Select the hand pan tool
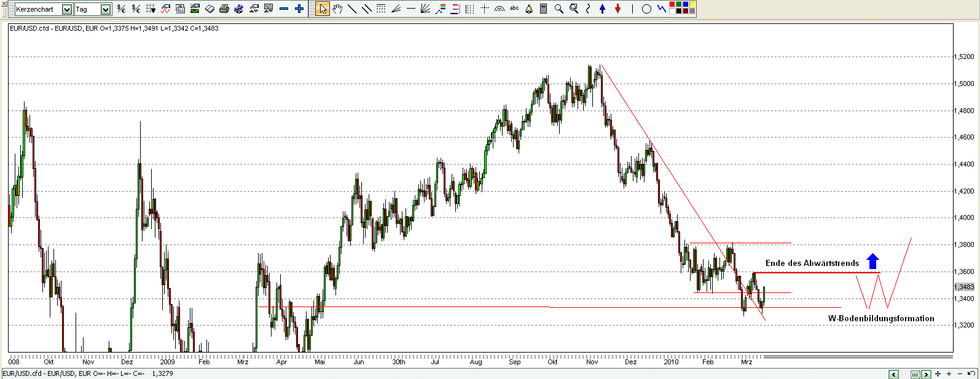 [x=337, y=9]
